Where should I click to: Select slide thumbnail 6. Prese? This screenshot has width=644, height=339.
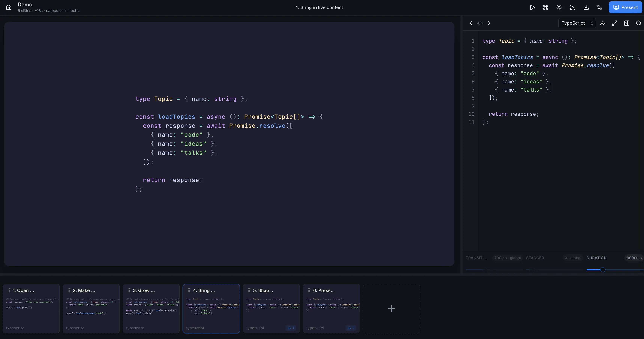click(x=332, y=309)
